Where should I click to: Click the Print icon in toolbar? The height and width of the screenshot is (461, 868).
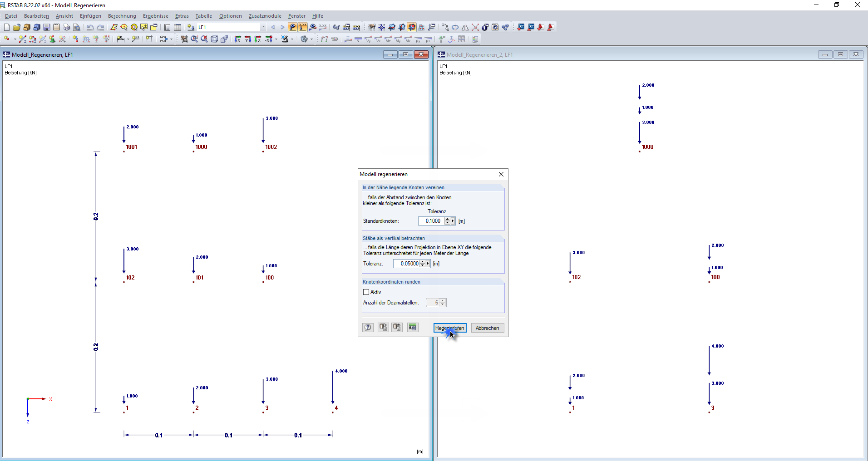tap(66, 27)
